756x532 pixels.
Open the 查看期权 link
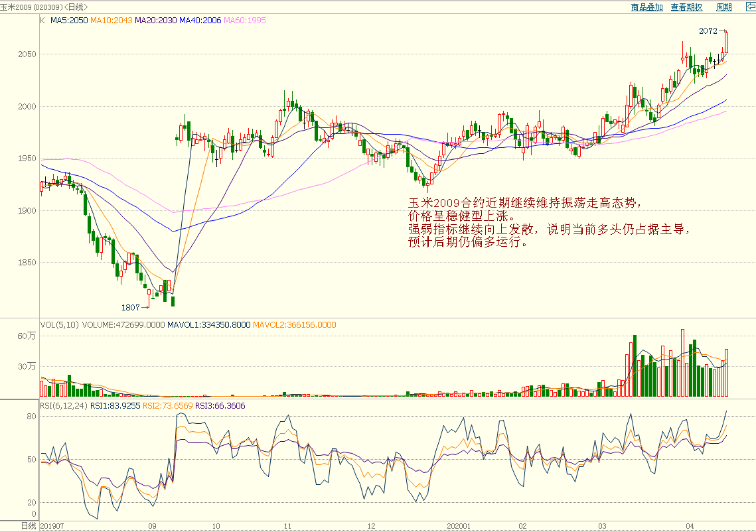click(686, 7)
